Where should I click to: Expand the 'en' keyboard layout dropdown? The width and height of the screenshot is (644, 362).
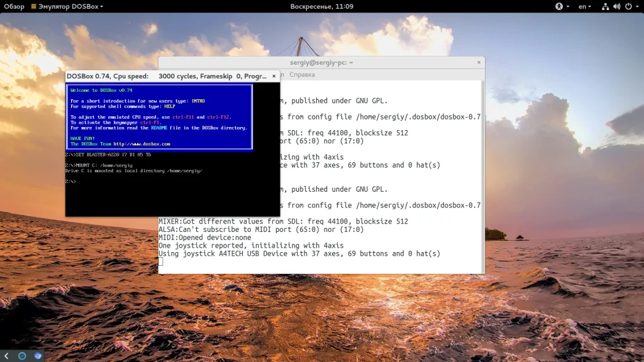pyautogui.click(x=585, y=6)
